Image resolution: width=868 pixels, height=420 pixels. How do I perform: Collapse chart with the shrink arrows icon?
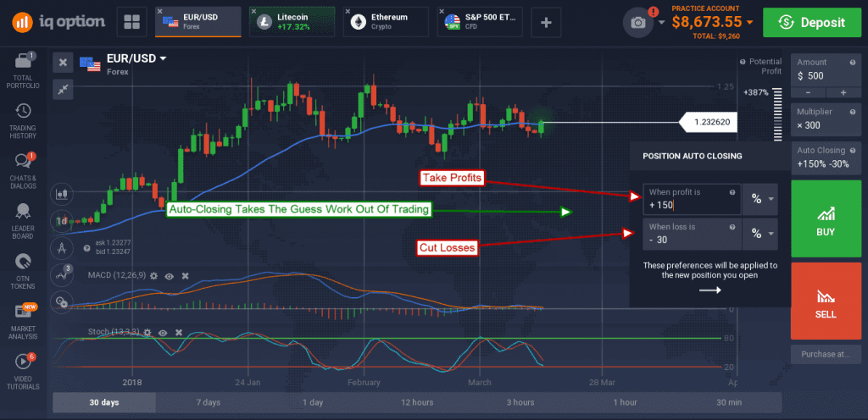[63, 89]
